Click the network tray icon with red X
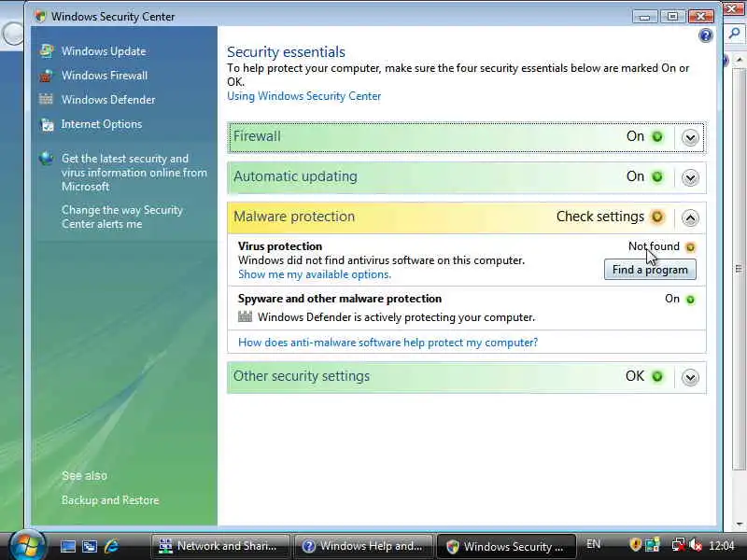The image size is (747, 560). click(678, 544)
